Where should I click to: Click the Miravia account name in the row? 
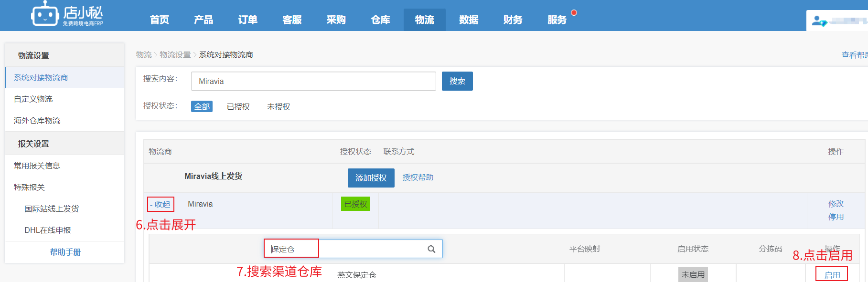pos(200,204)
